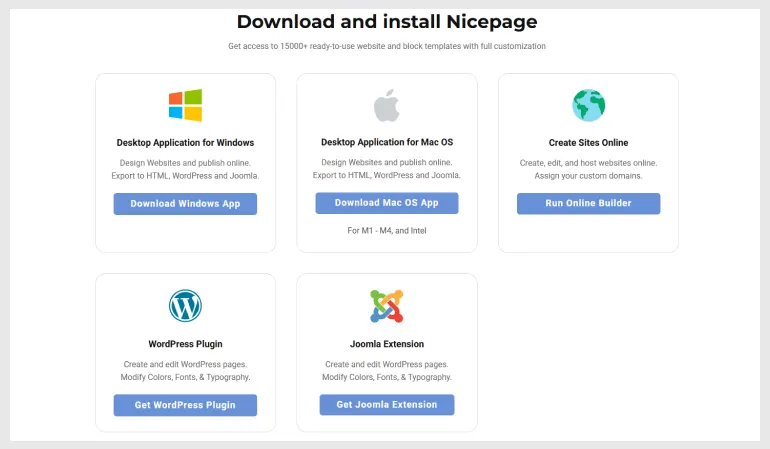The width and height of the screenshot is (770, 449).
Task: Click the Get WordPress Plugin button
Action: tap(185, 405)
